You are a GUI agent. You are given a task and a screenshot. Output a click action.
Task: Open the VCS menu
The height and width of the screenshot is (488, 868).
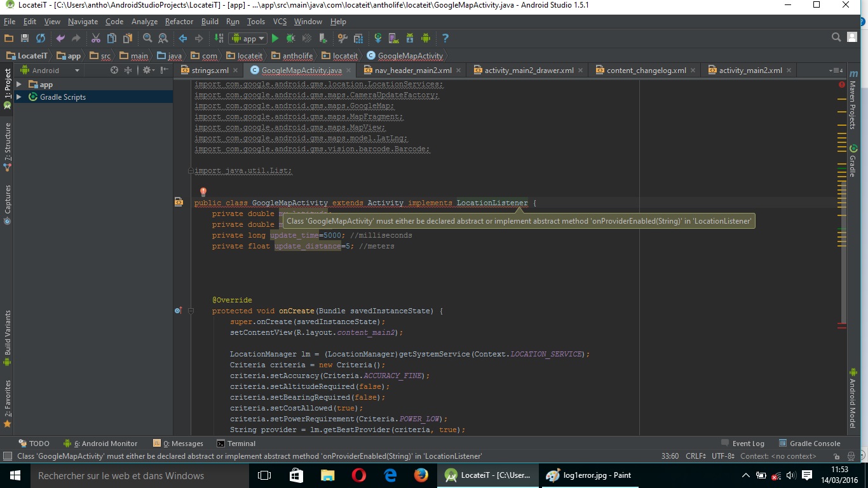point(280,22)
